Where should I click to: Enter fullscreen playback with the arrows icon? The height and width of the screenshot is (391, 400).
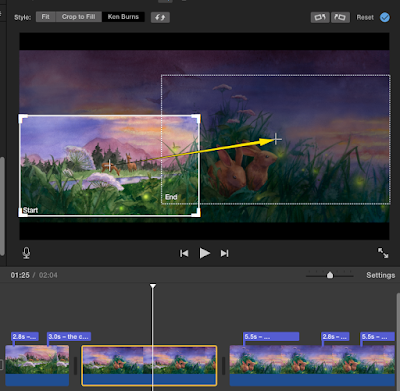383,253
